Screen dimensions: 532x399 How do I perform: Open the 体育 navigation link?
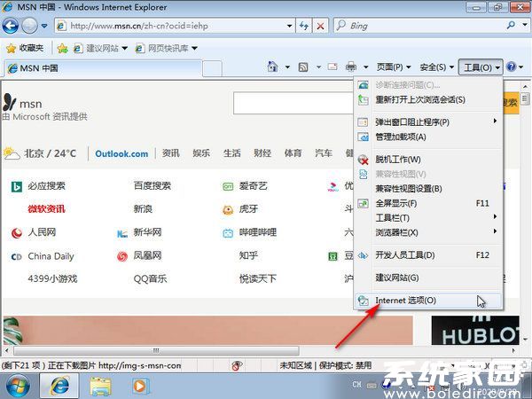[x=293, y=153]
